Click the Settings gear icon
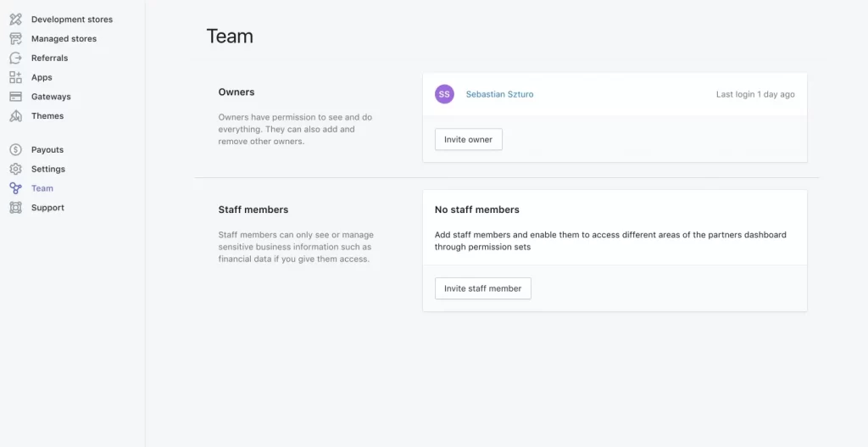The image size is (868, 447). [x=15, y=170]
